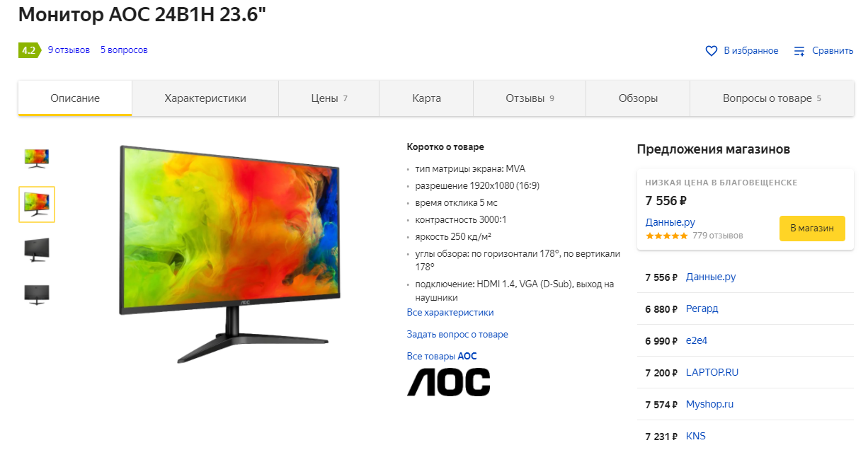Click the orange star rating of Данные.ру
Screen dimensions: 868x450
pyautogui.click(x=666, y=236)
